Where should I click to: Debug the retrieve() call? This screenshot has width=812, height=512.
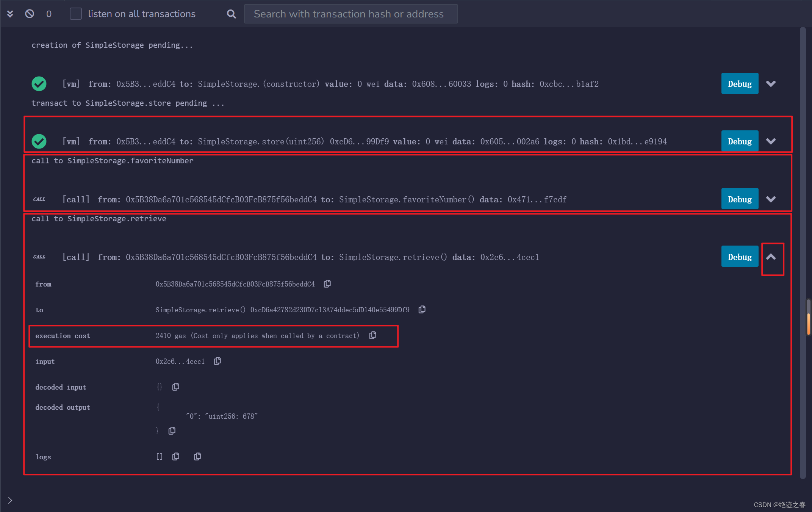click(x=739, y=257)
